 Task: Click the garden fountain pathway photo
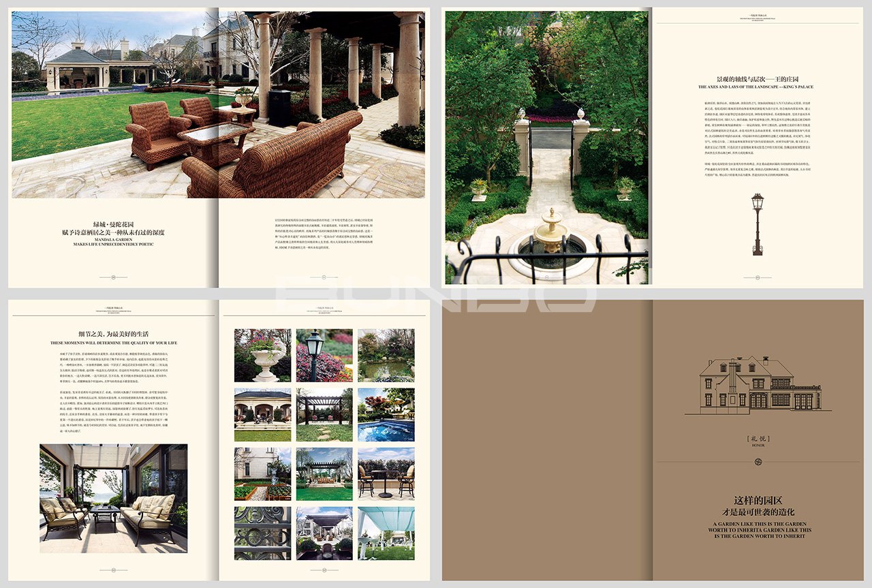[x=546, y=147]
